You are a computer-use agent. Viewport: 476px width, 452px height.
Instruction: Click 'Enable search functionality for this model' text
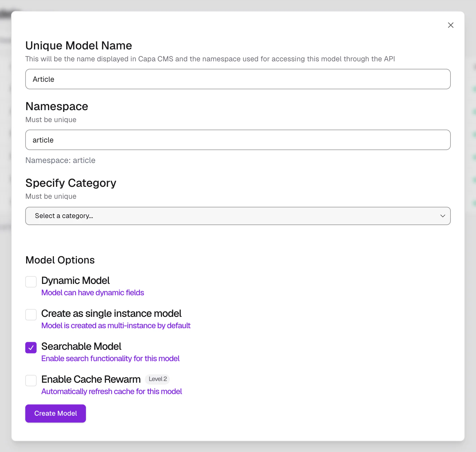pyautogui.click(x=110, y=359)
